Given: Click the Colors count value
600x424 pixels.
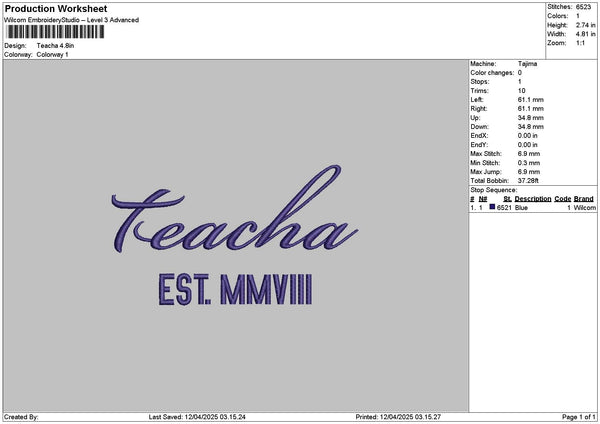Looking at the screenshot, I should (578, 16).
